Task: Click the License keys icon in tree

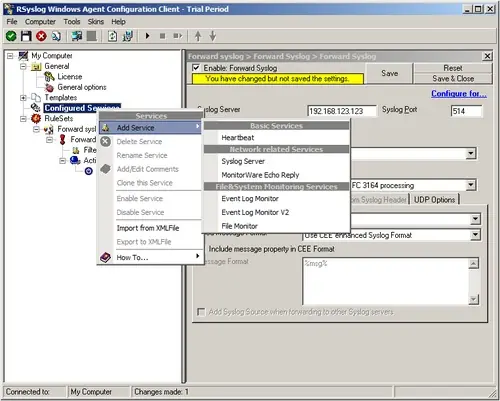Action: [x=49, y=77]
